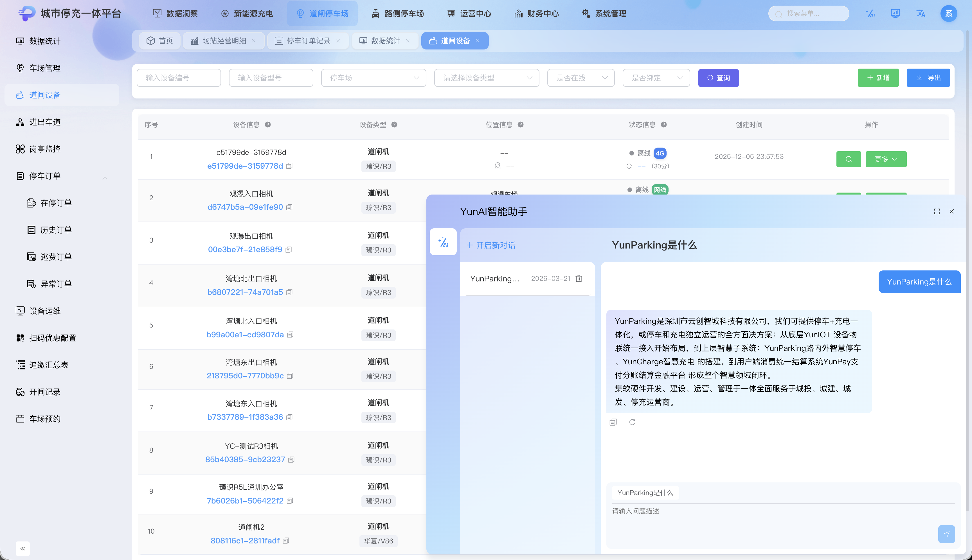Click the 查询 search button

718,78
